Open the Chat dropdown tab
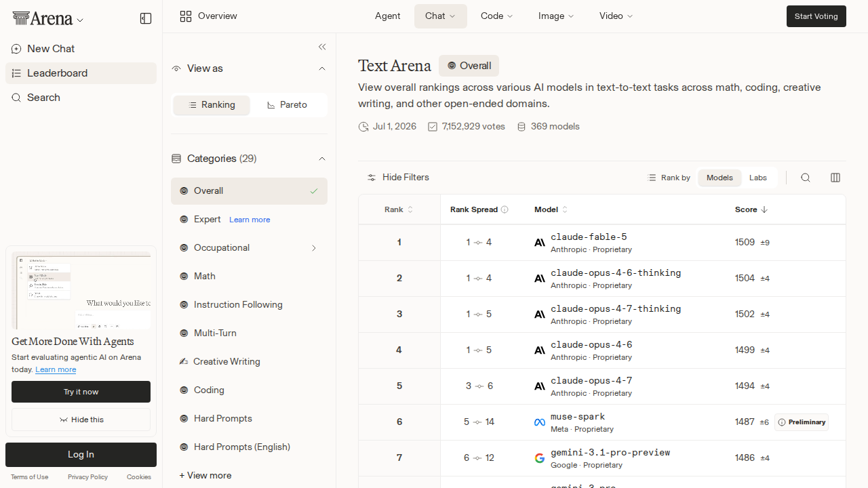 click(x=441, y=16)
